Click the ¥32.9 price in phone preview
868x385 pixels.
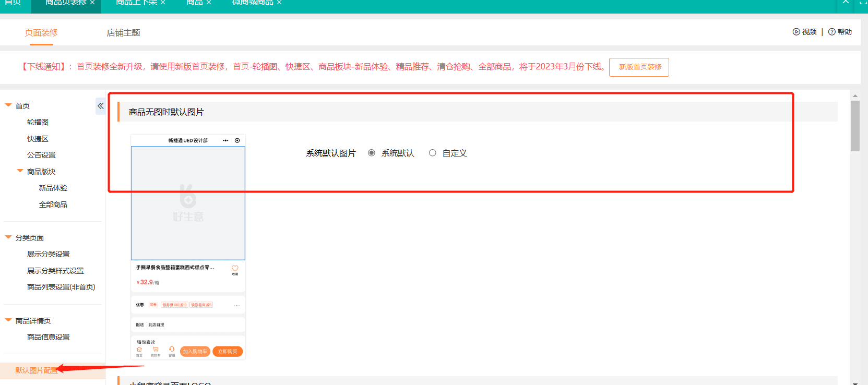pyautogui.click(x=145, y=282)
